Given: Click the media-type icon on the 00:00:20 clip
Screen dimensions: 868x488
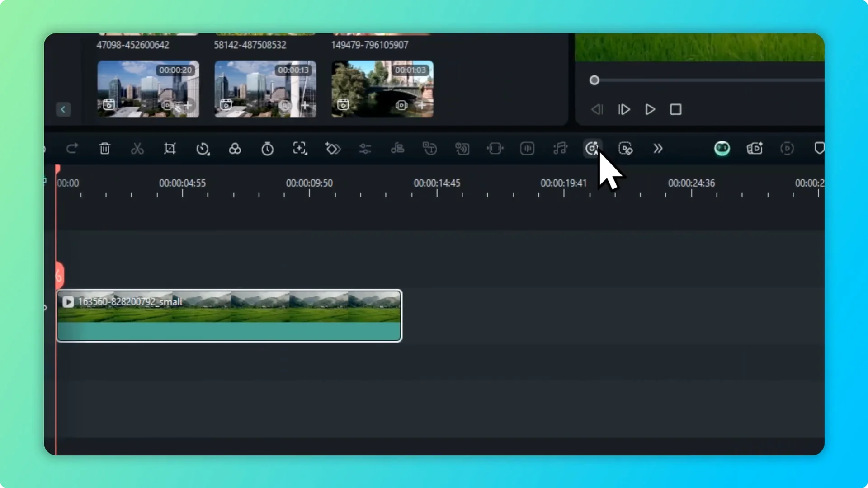Looking at the screenshot, I should coord(109,105).
